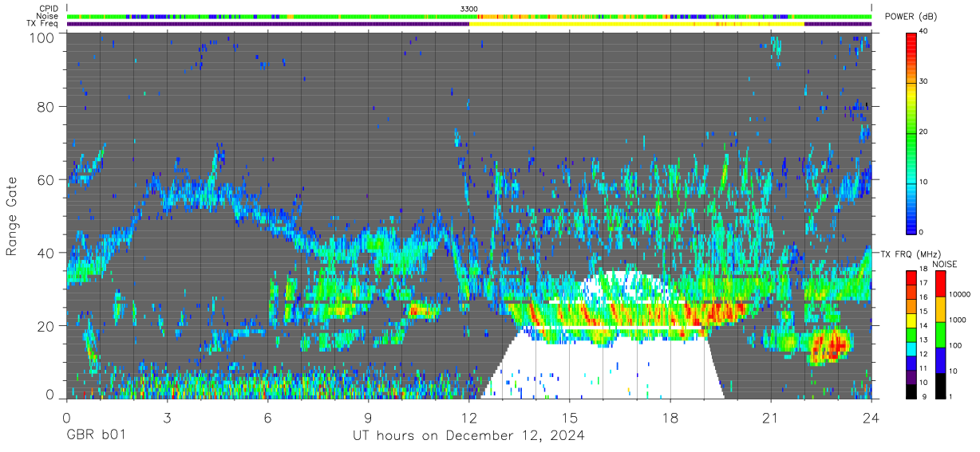Click the 80 range gate tick label

coord(45,107)
